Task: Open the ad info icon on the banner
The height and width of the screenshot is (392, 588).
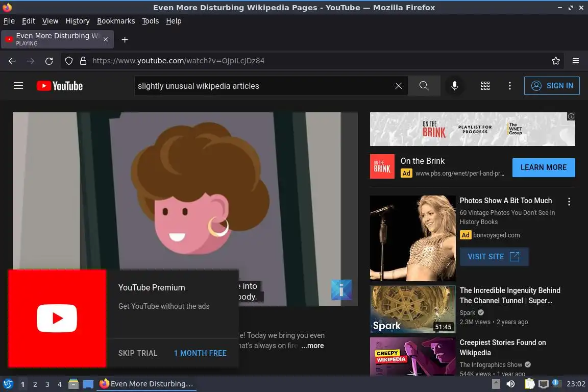Action: (571, 117)
